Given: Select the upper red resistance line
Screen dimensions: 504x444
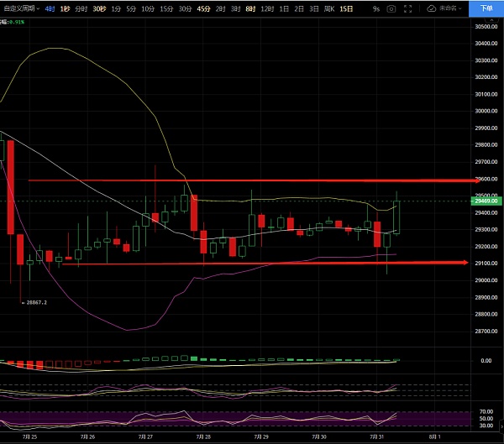Looking at the screenshot, I should point(252,180).
